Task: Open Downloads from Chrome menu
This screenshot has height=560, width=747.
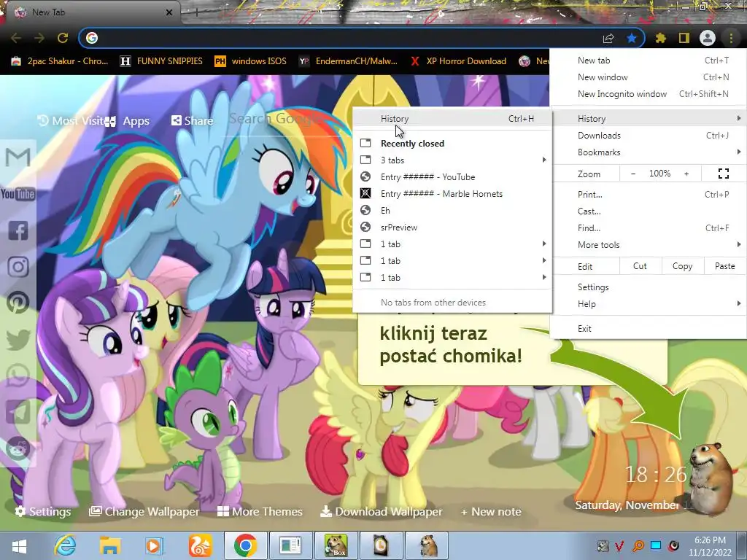Action: pos(649,135)
